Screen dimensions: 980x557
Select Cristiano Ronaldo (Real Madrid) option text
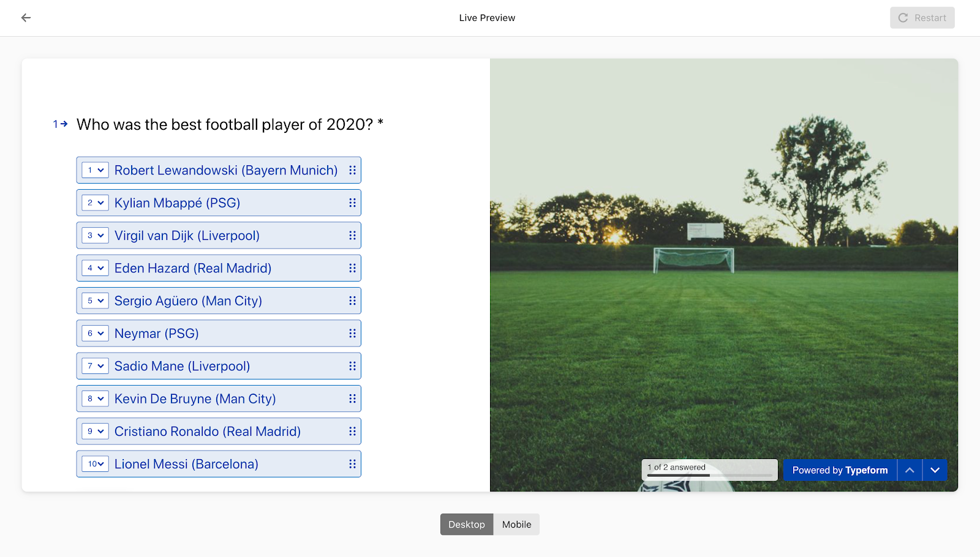point(208,432)
